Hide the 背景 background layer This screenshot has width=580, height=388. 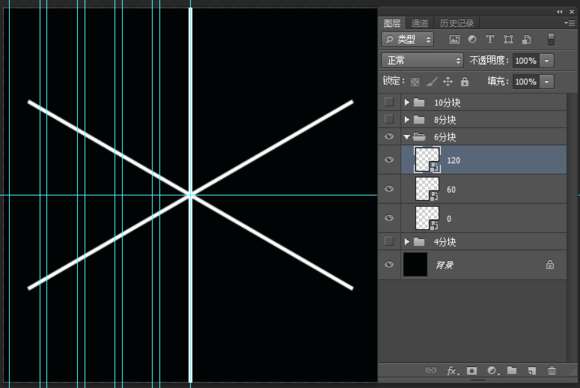[x=389, y=264]
